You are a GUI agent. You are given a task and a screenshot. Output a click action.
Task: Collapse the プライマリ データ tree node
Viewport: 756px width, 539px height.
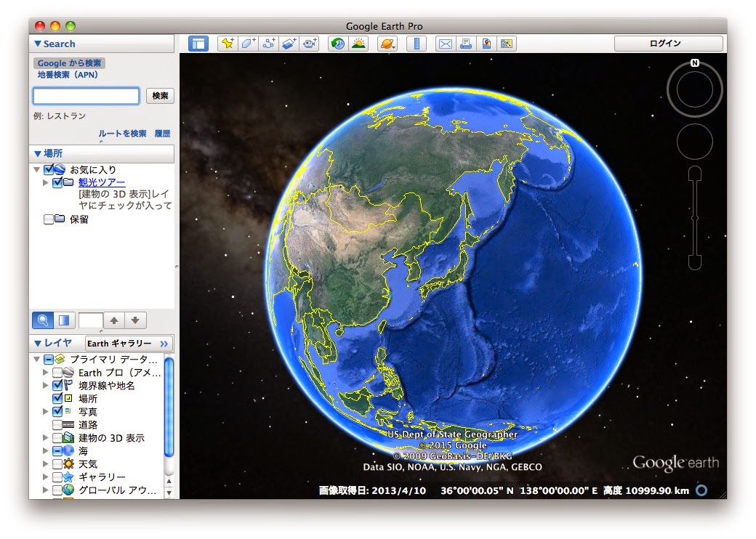point(36,360)
